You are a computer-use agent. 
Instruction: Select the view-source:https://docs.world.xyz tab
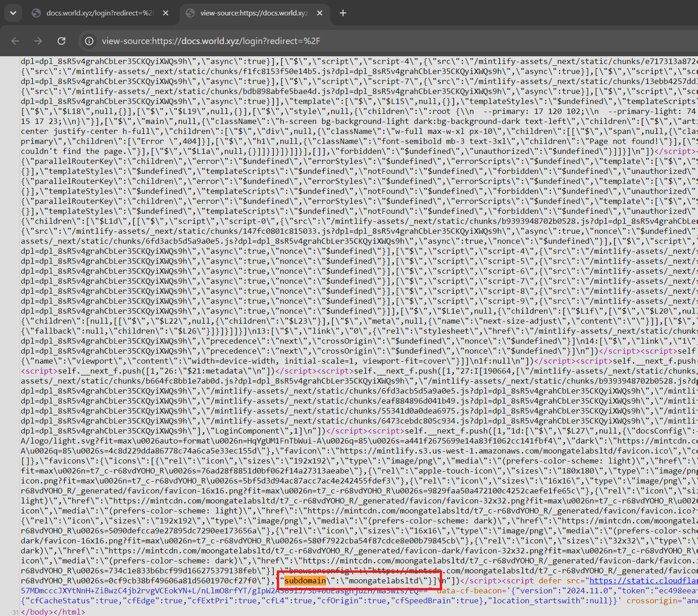click(x=254, y=13)
